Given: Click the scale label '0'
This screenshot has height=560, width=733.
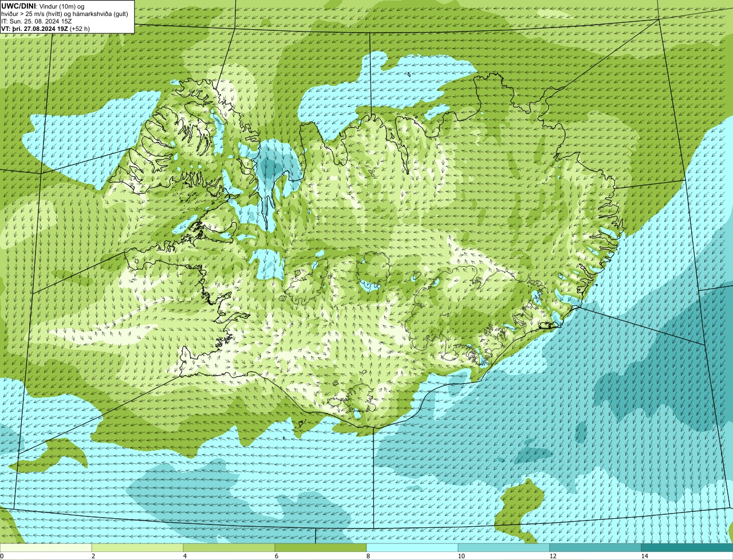Looking at the screenshot, I should [2, 556].
